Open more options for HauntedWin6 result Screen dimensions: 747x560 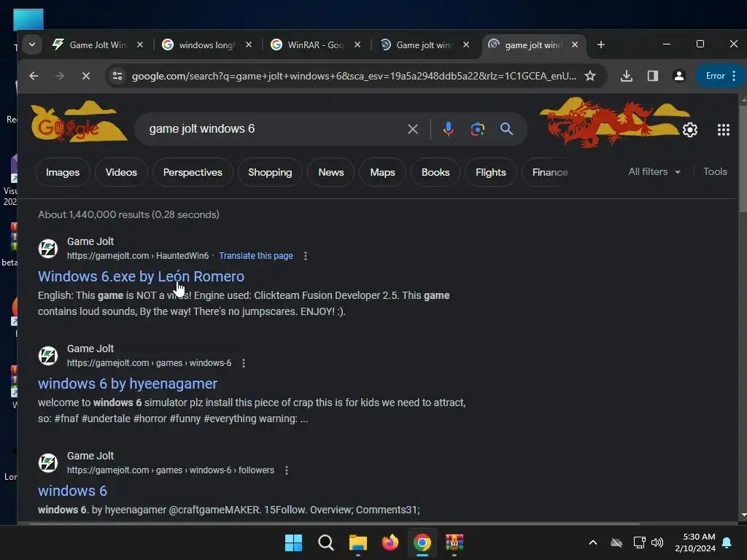pyautogui.click(x=306, y=256)
